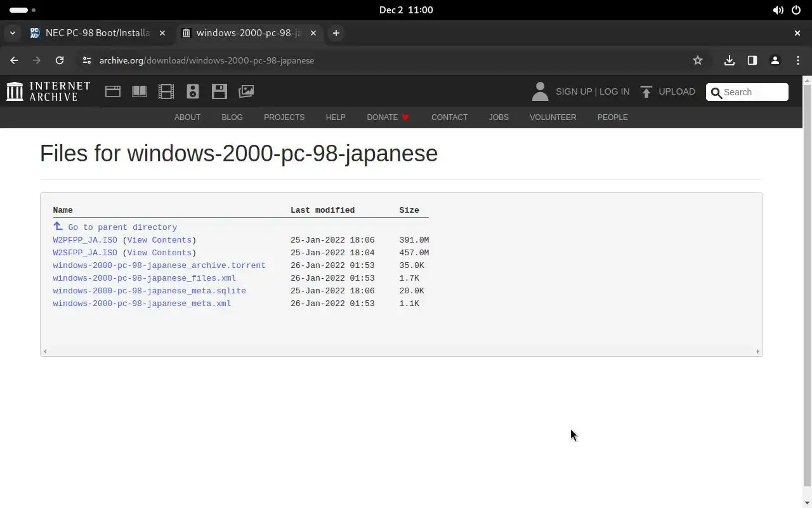
Task: Click the Upload arrow icon
Action: [646, 91]
